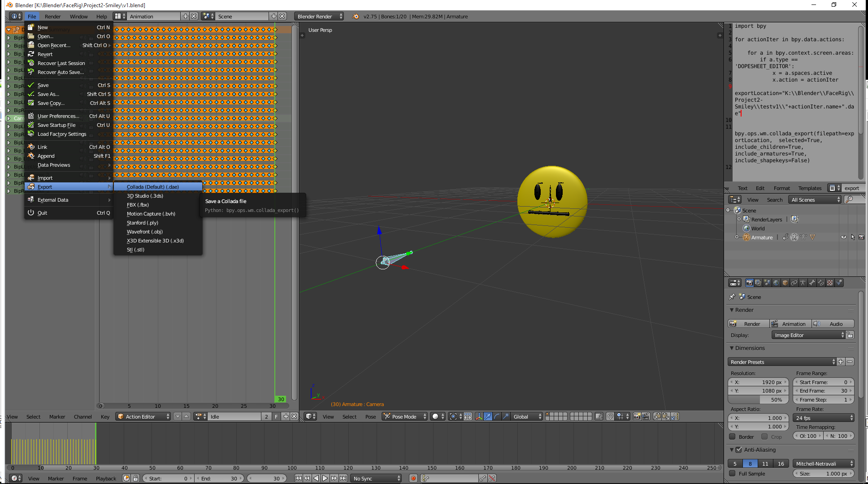Open the Bone properties tab icon
Image resolution: width=868 pixels, height=484 pixels.
click(x=812, y=283)
